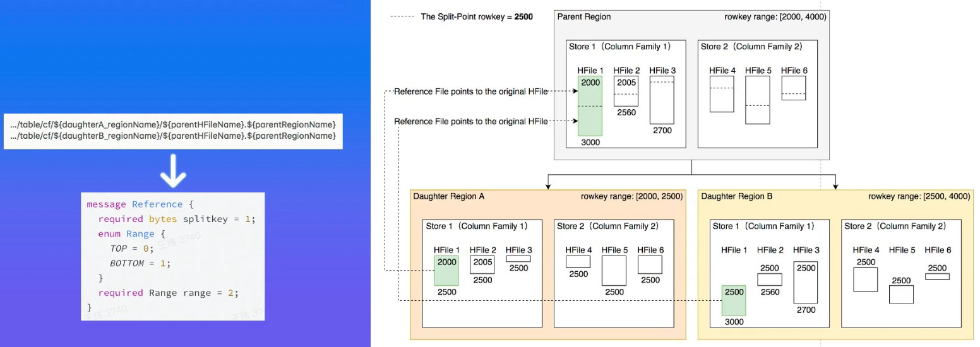Click HFile 6 box in Parent Region Store 2
Image resolution: width=980 pixels, height=347 pixels.
pos(793,88)
